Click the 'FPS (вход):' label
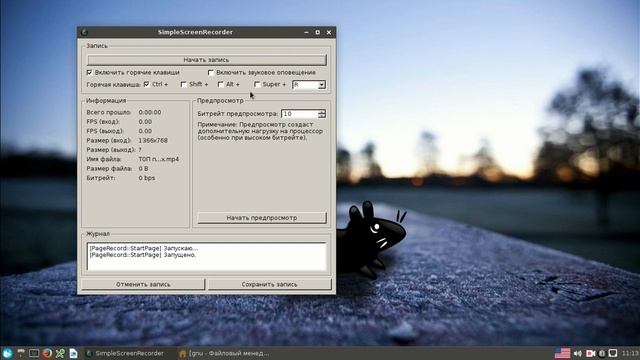Screen dimensions: 640x360 pos(103,122)
